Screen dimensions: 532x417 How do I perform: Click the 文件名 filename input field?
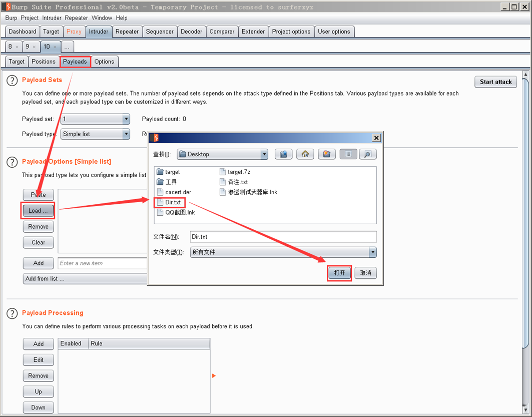[283, 236]
